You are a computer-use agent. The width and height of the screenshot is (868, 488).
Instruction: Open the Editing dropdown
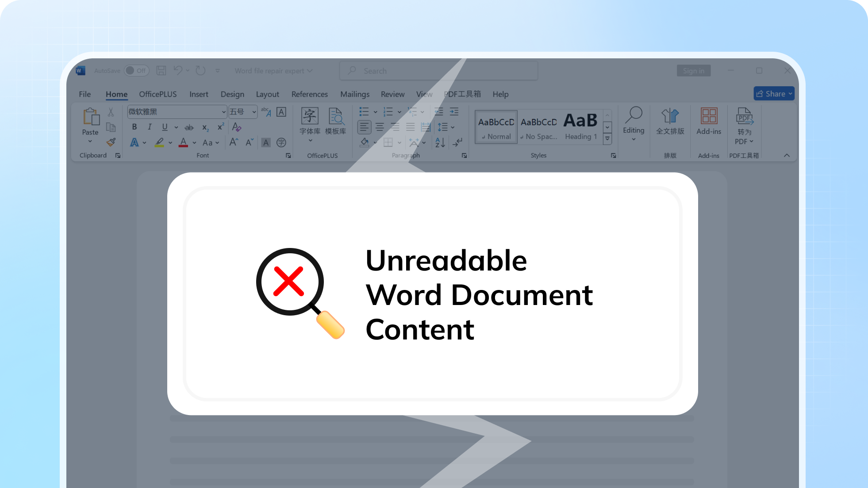[x=634, y=124]
